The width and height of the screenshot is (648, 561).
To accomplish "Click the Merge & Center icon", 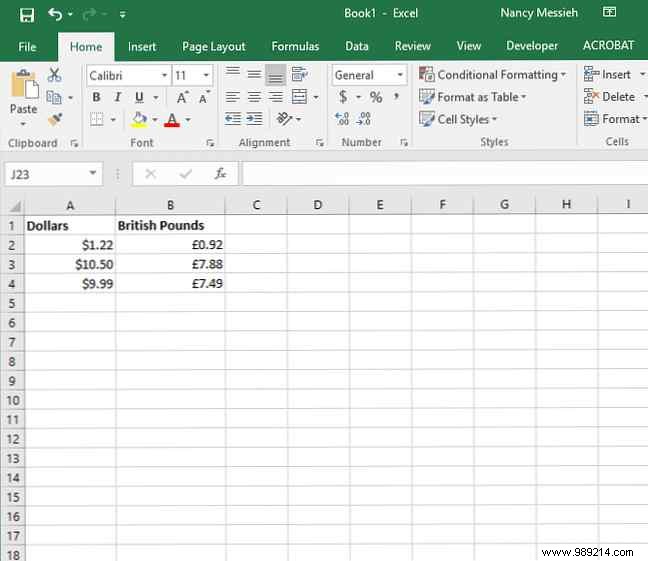I will point(300,97).
